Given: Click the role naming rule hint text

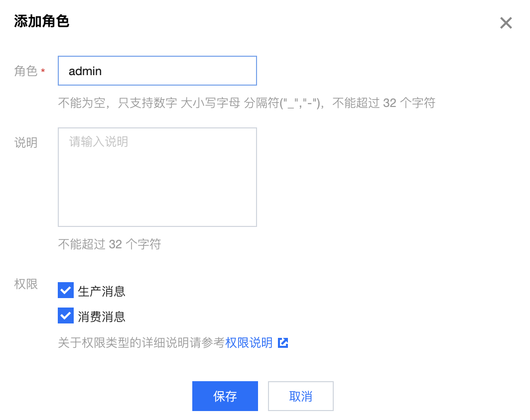Looking at the screenshot, I should (247, 103).
